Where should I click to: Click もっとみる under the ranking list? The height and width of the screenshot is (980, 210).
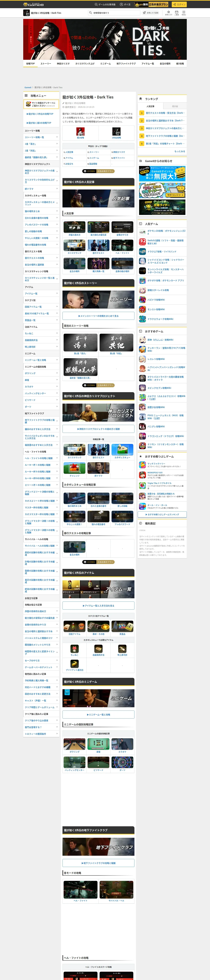[180, 151]
